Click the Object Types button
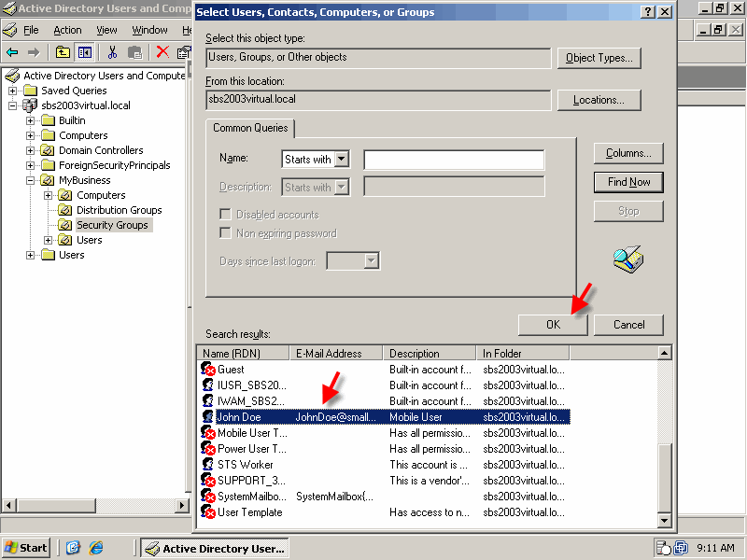This screenshot has height=560, width=747. [x=599, y=58]
